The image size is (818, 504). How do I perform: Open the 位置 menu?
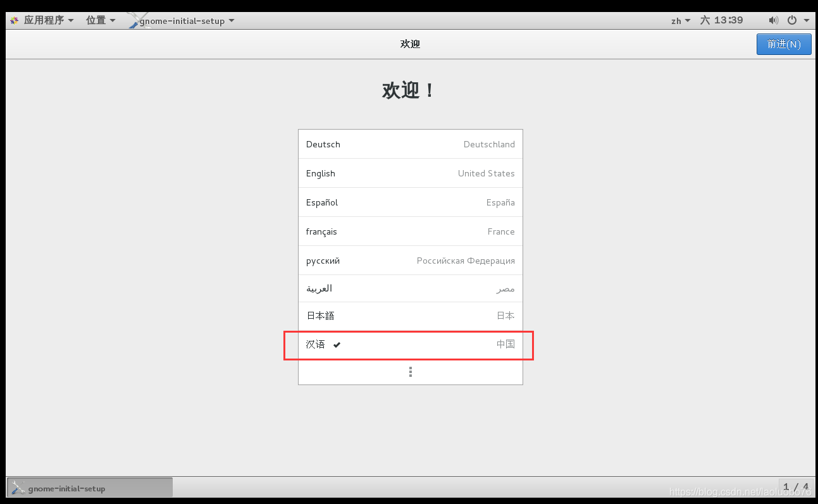coord(101,20)
